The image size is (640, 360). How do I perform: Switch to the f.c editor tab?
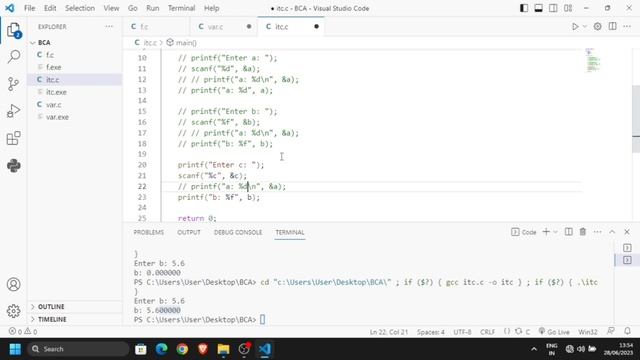coord(156,27)
